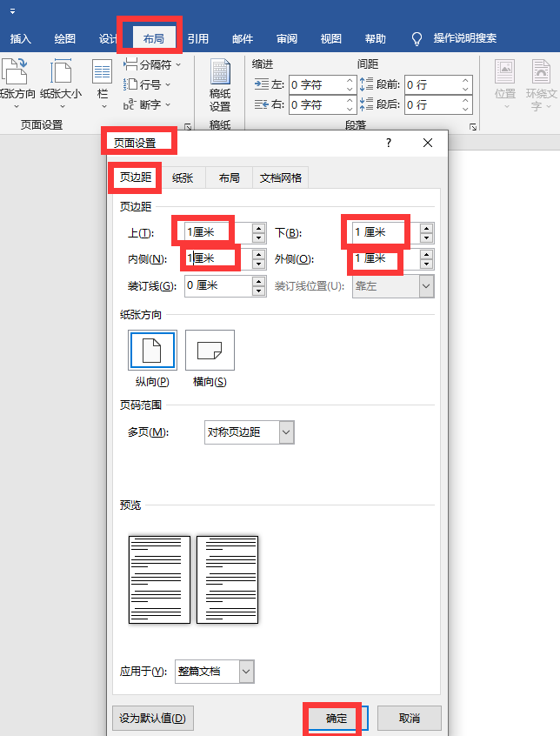
Task: Click the lightbulb search icon
Action: 417,39
